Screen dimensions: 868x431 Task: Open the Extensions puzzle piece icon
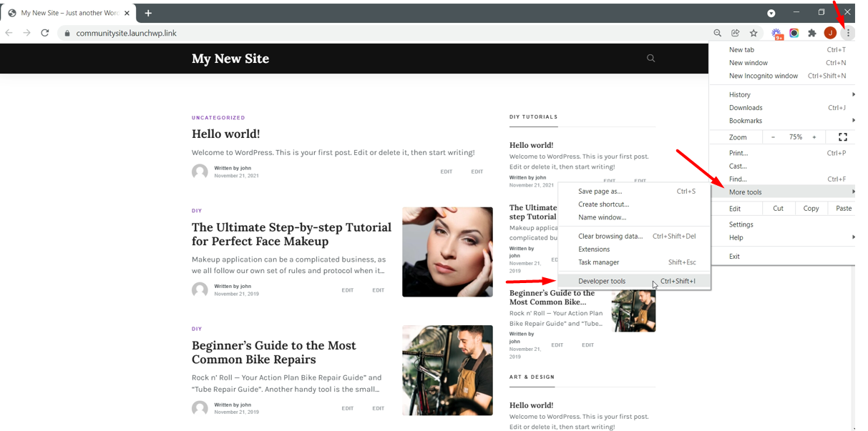[812, 33]
